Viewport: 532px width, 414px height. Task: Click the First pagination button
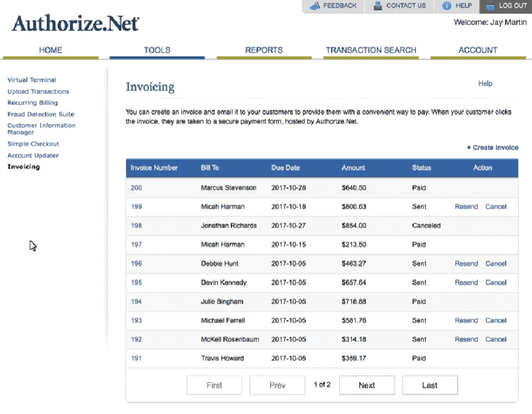point(214,385)
